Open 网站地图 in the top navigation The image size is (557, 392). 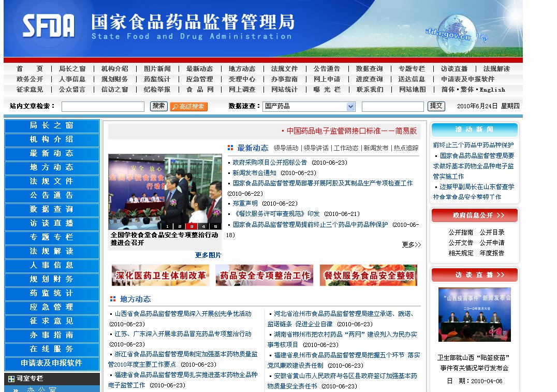coord(412,90)
